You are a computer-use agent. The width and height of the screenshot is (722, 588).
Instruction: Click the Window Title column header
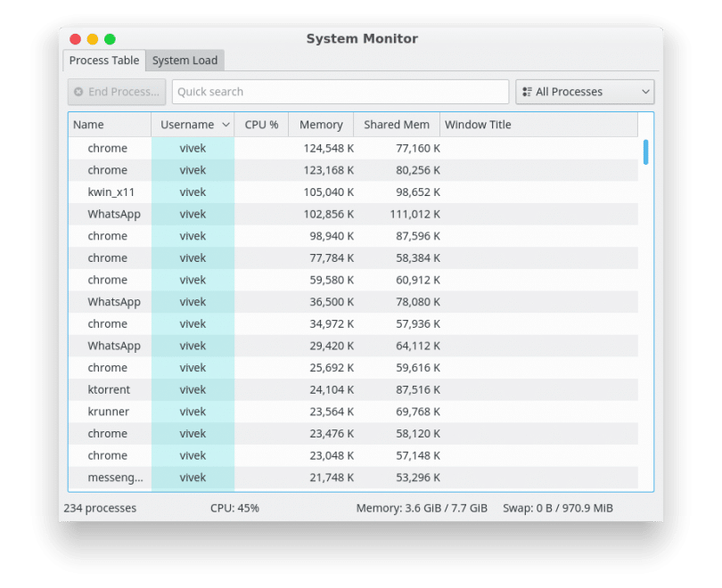(x=478, y=125)
